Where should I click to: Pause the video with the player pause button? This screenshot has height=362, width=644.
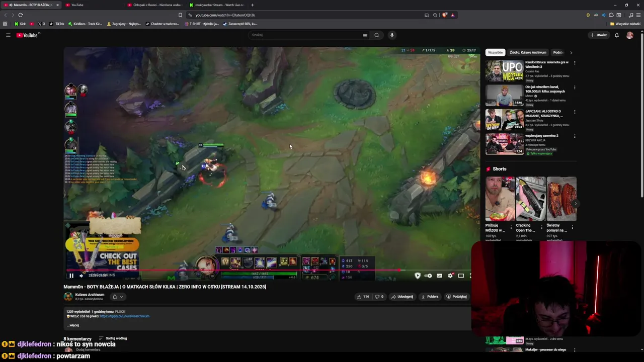(x=71, y=276)
